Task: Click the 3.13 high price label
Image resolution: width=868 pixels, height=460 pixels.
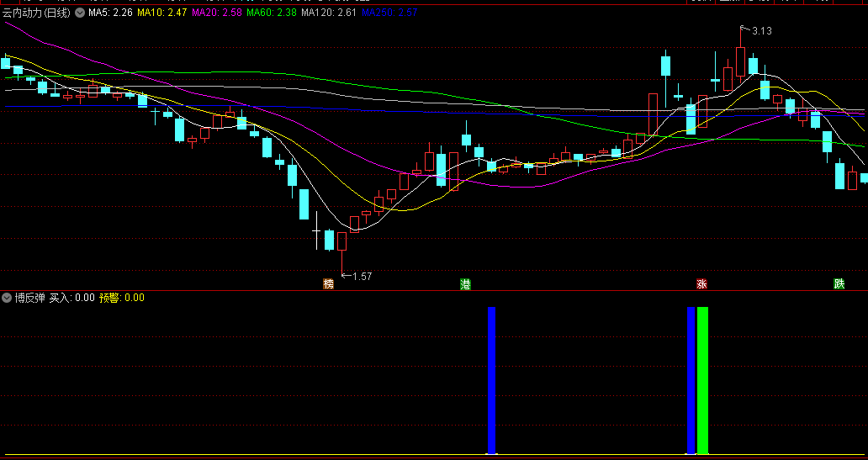Action: pos(762,31)
